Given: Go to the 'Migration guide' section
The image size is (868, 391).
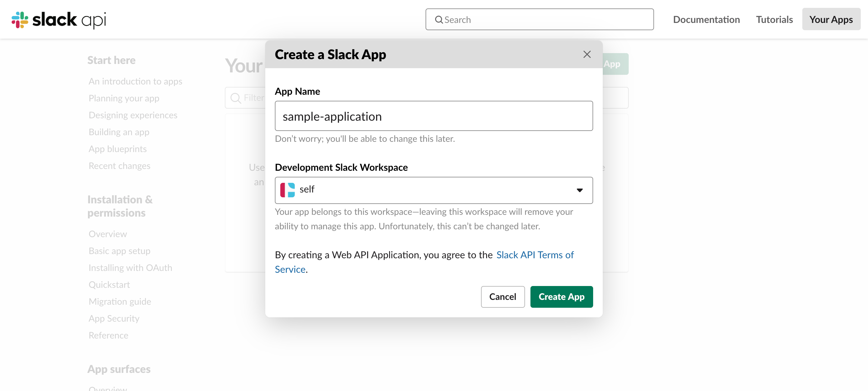Looking at the screenshot, I should pos(120,301).
